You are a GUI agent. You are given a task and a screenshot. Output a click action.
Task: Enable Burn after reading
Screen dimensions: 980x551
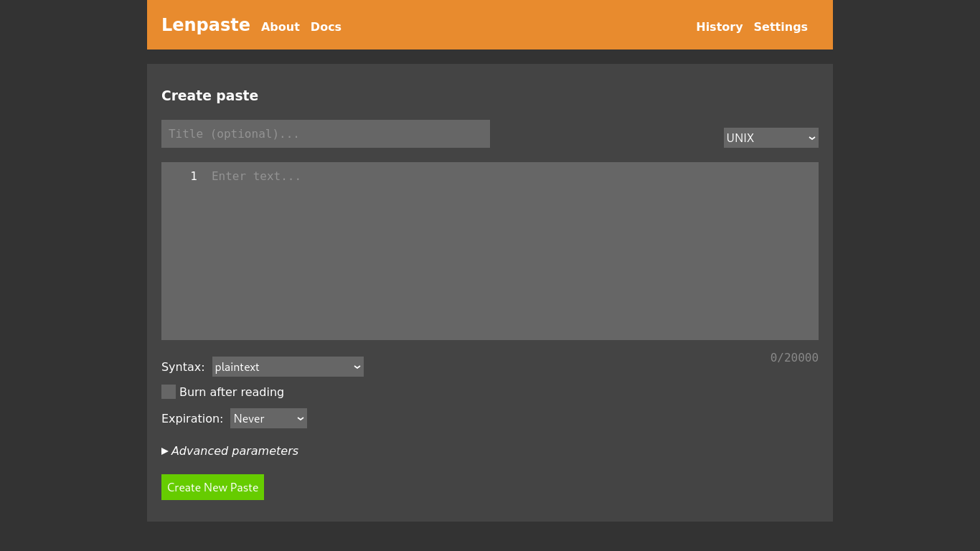[168, 392]
